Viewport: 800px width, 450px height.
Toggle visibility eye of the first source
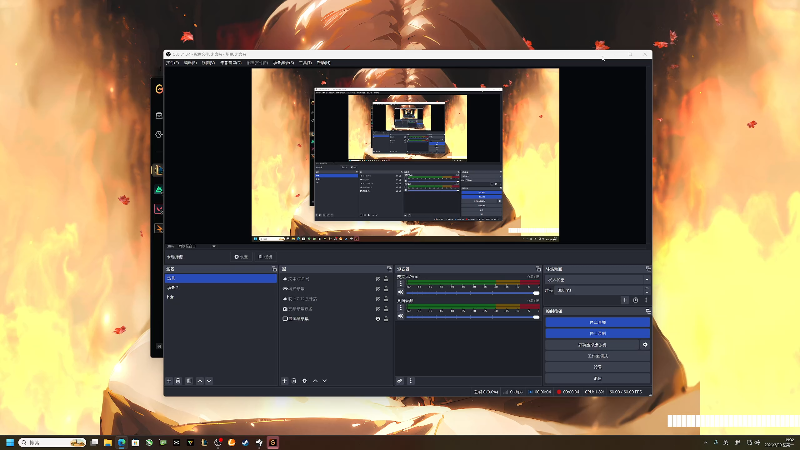[378, 279]
